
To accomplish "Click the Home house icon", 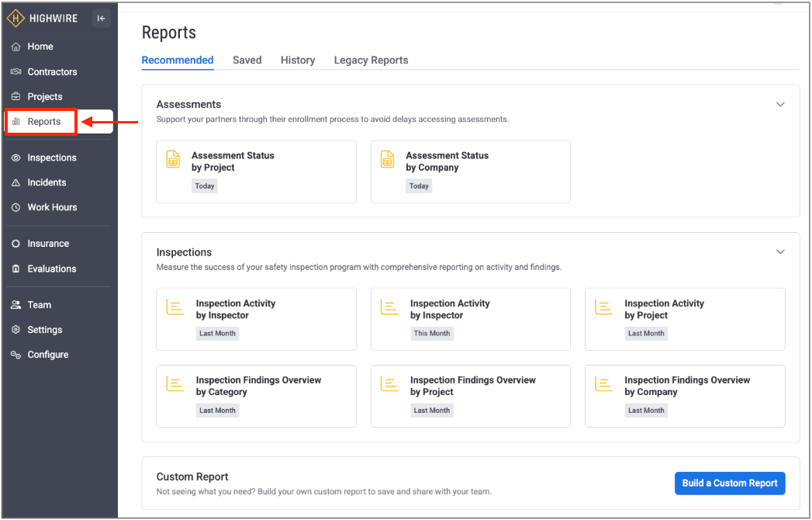I will coord(16,47).
